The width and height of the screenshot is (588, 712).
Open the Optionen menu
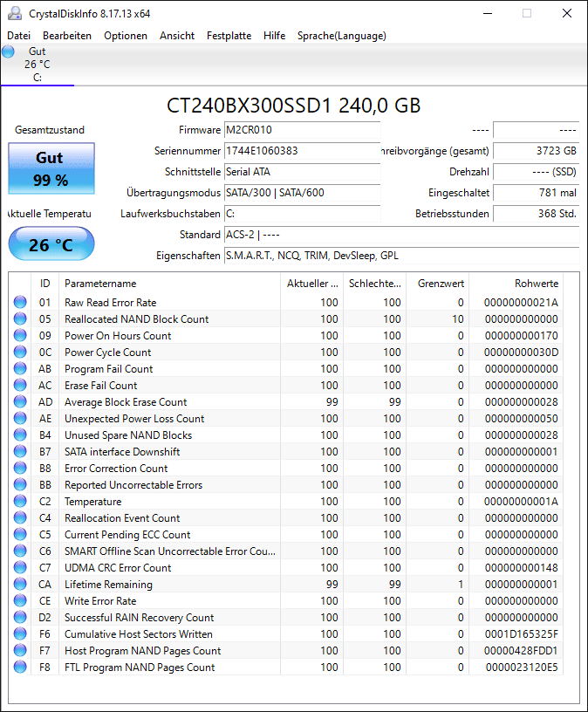[x=126, y=36]
